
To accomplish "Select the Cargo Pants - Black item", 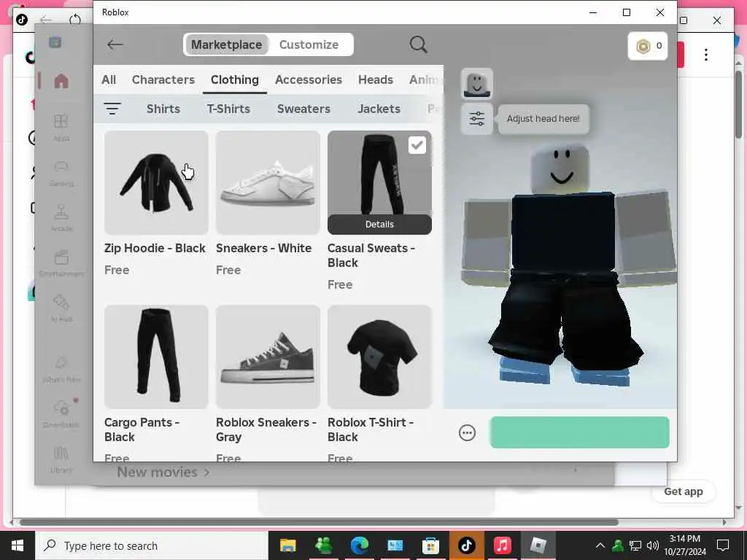I will (156, 357).
